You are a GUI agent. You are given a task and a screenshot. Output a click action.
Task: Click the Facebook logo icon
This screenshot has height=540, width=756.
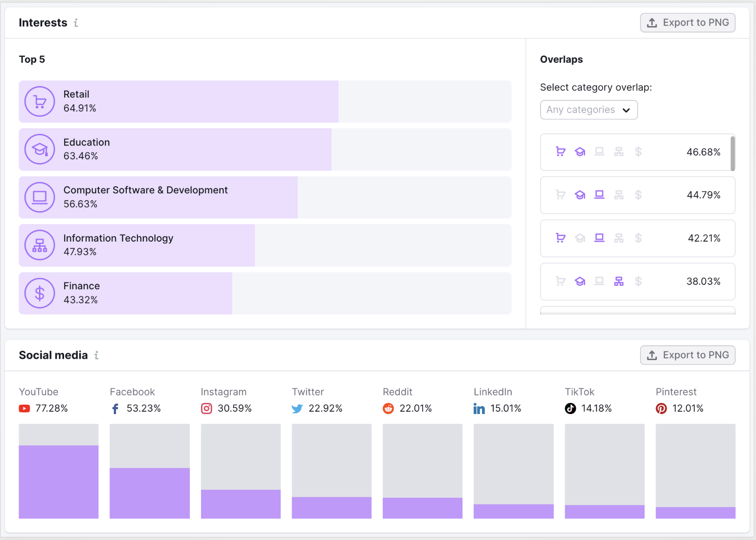pyautogui.click(x=115, y=408)
